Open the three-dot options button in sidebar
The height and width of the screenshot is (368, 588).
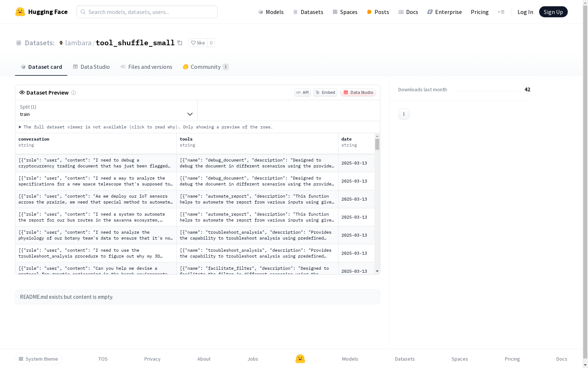pos(404,114)
